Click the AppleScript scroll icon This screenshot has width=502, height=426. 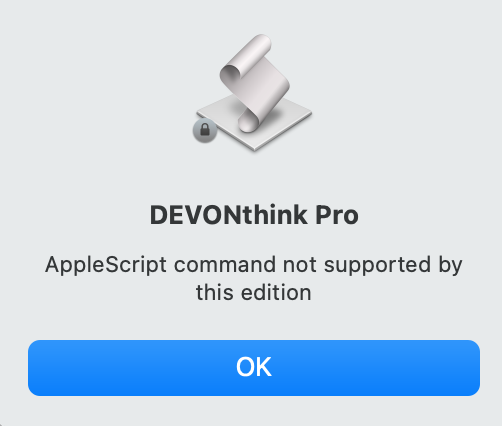click(254, 93)
